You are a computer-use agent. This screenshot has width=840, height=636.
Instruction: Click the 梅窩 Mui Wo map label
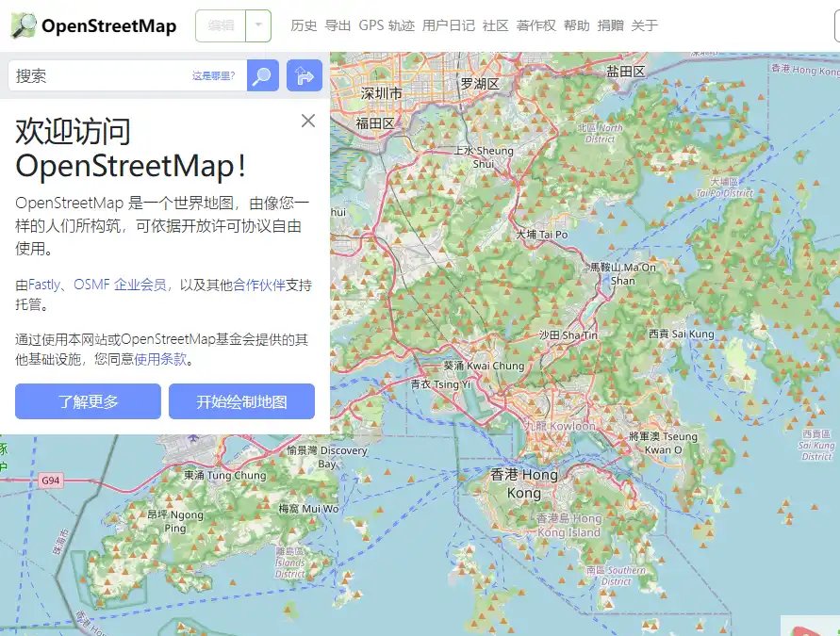(x=308, y=509)
